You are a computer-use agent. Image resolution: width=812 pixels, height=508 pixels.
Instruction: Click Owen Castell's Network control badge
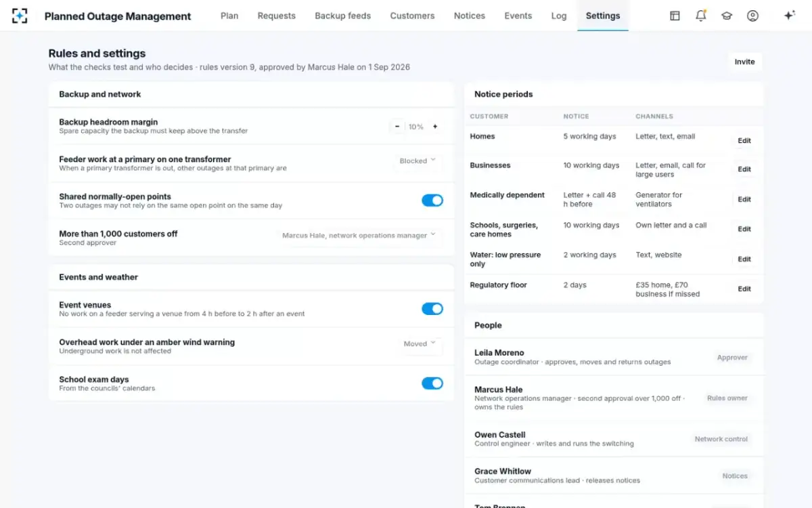[x=721, y=439]
